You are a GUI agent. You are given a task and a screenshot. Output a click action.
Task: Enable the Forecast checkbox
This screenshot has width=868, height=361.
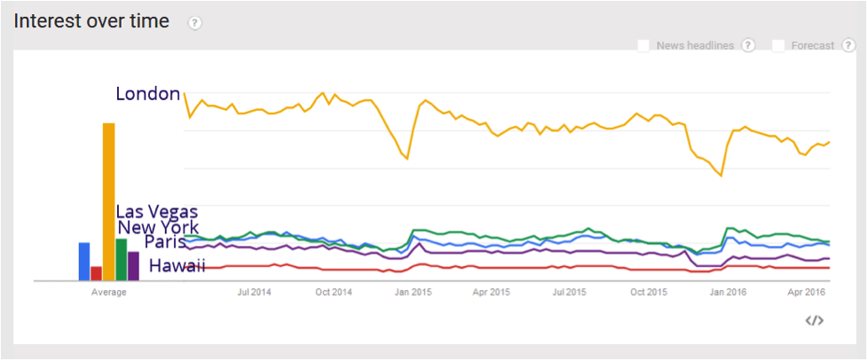pyautogui.click(x=778, y=45)
